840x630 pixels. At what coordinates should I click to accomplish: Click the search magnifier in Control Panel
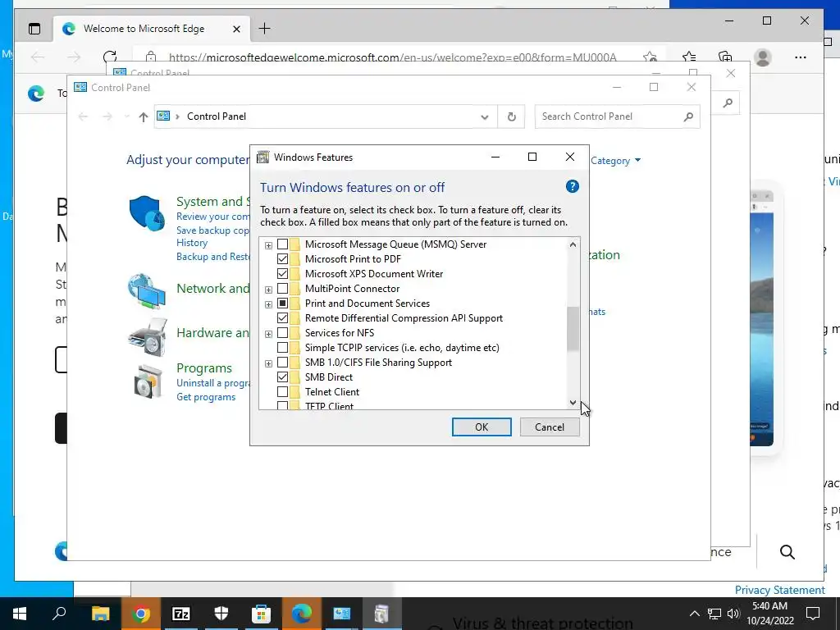click(688, 116)
